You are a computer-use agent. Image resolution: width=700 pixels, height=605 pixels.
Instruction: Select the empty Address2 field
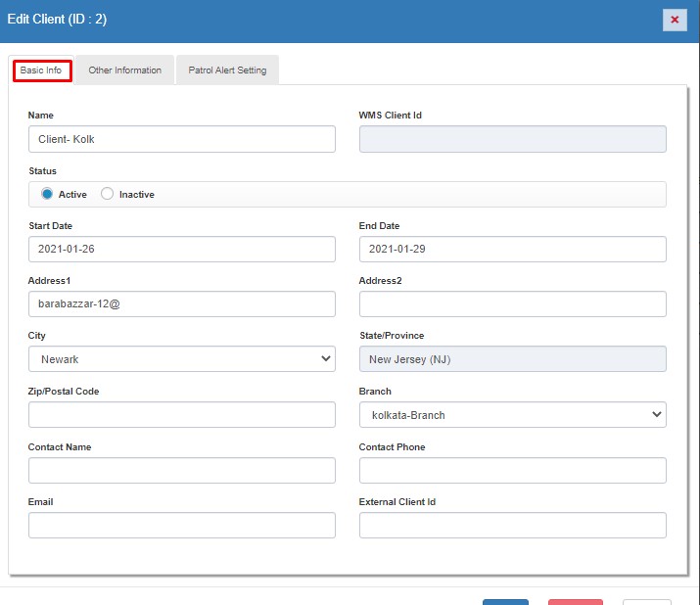[x=512, y=303]
